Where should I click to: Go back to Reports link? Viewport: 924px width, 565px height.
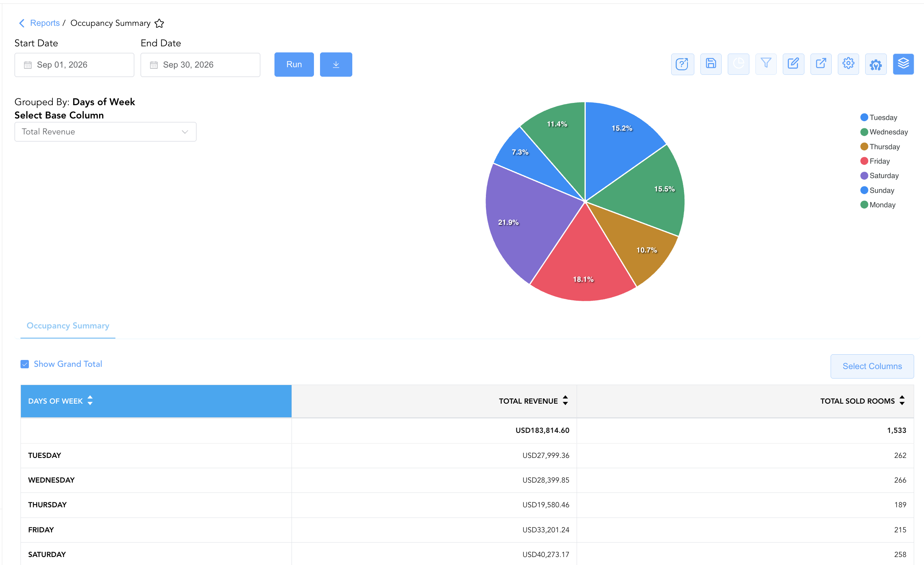tap(45, 23)
